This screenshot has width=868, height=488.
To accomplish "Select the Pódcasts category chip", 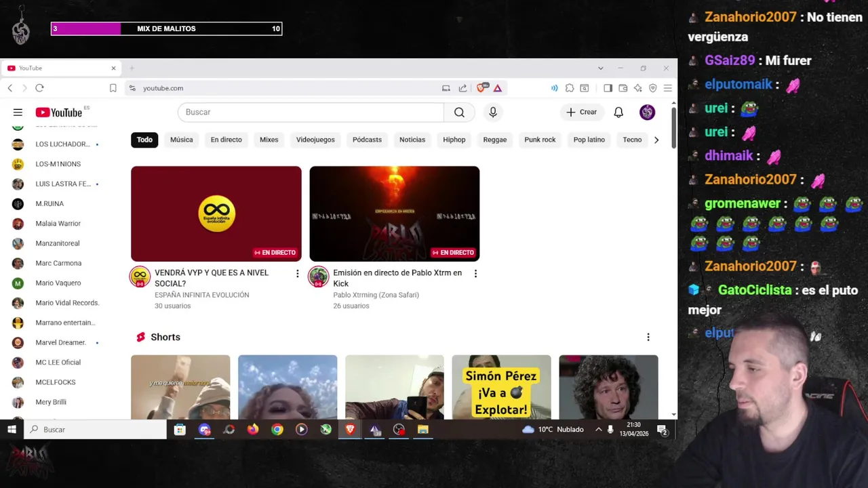I will coord(367,140).
